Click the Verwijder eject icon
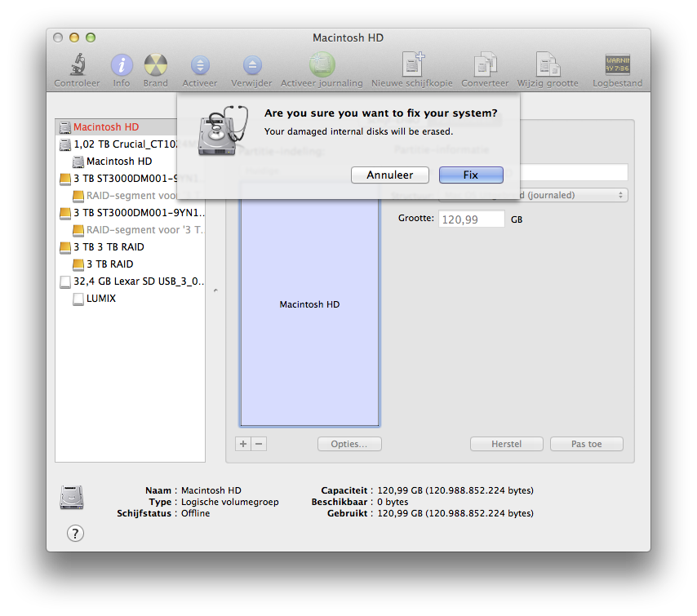This screenshot has width=697, height=616. (252, 65)
